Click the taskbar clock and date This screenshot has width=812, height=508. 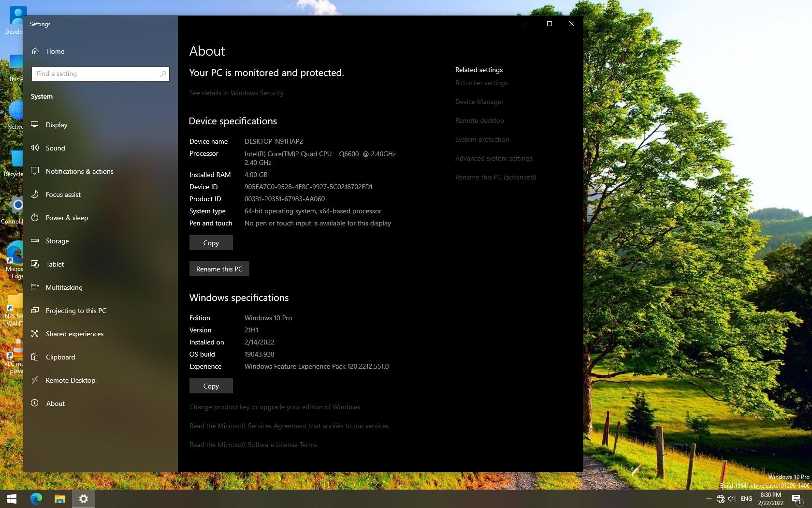[x=770, y=499]
